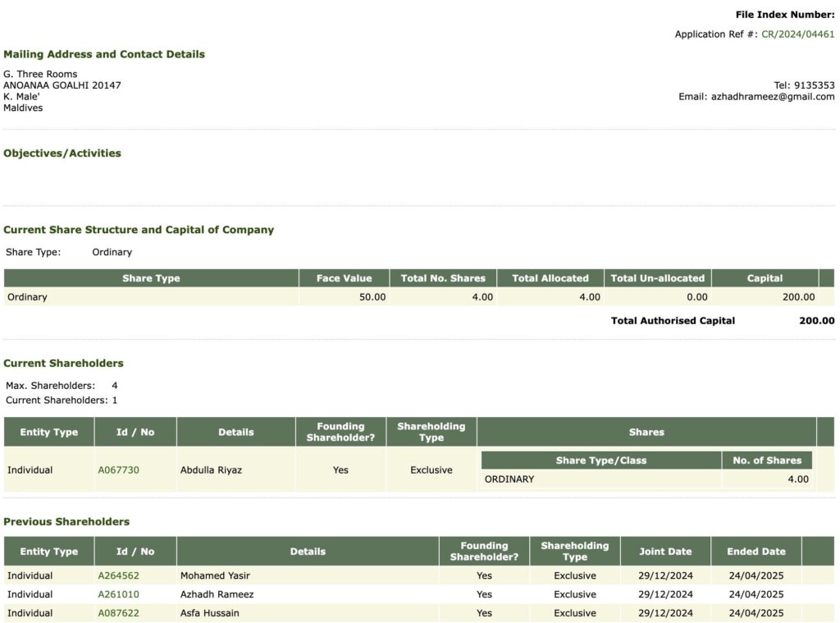Click the A264562 ID link

[118, 575]
